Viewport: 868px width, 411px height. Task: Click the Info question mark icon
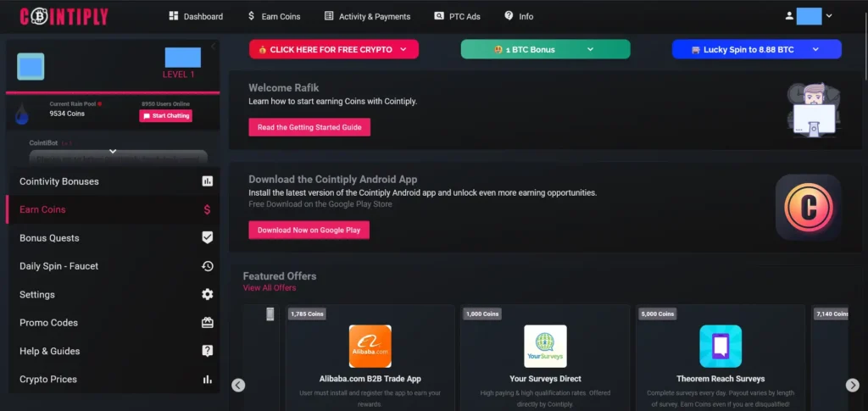pos(509,16)
